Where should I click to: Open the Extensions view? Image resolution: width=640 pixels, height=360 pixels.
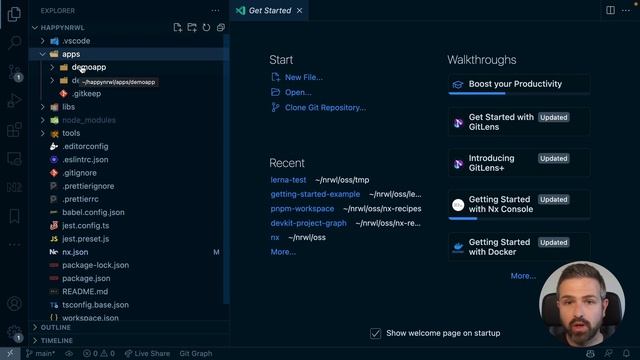click(14, 130)
